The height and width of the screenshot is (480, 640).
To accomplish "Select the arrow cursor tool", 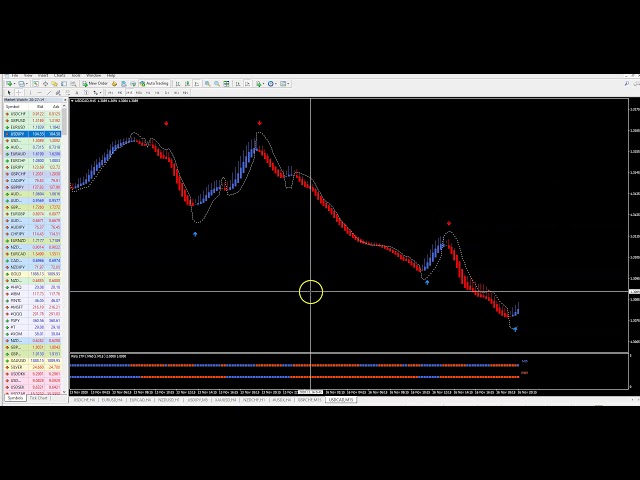I will tap(8, 92).
